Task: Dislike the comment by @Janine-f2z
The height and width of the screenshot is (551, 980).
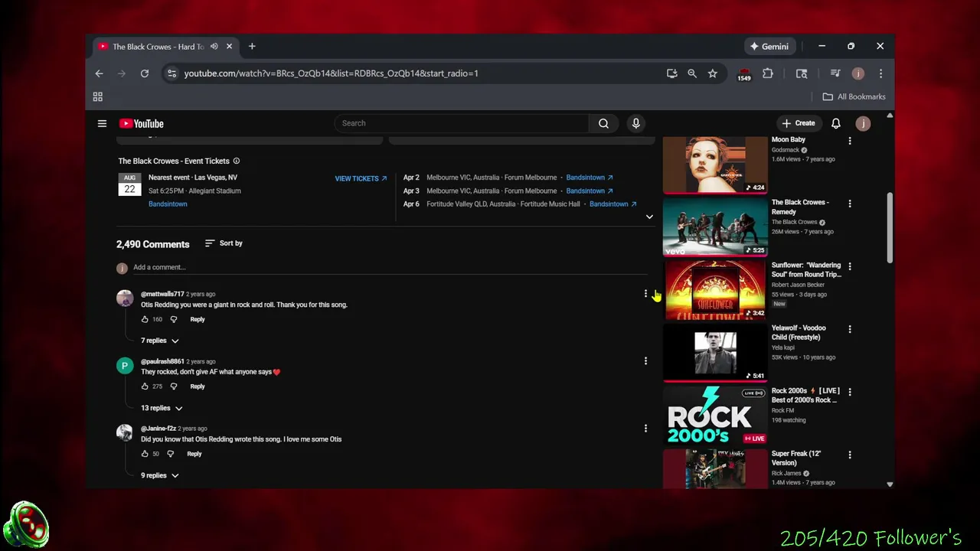Action: coord(171,454)
